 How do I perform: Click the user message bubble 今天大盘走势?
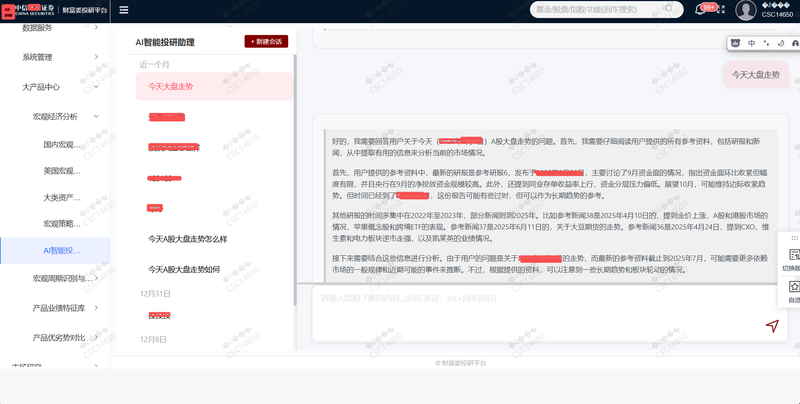click(756, 74)
